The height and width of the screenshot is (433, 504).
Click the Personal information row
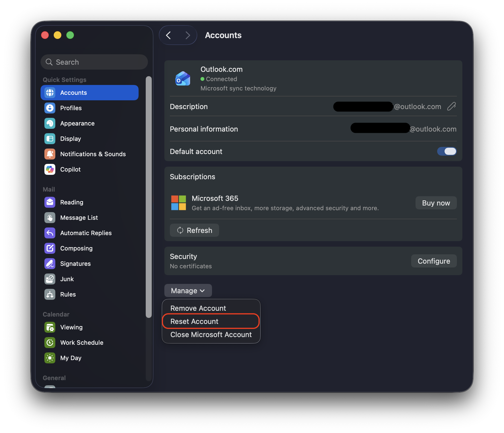[x=313, y=129]
